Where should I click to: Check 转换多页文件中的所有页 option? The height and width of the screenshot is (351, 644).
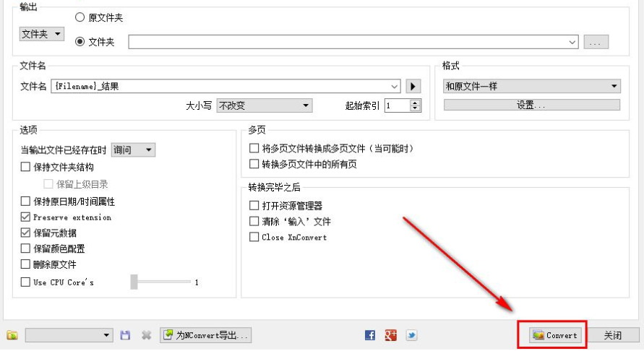coord(254,164)
